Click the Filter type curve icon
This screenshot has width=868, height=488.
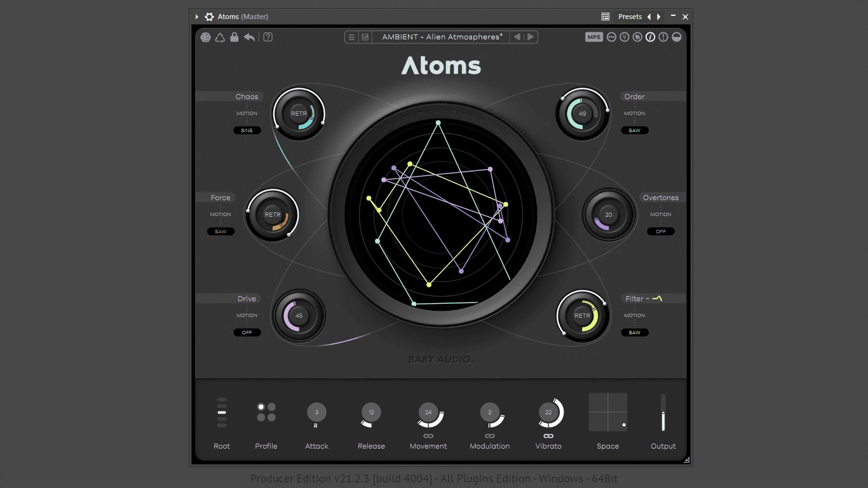(x=657, y=298)
